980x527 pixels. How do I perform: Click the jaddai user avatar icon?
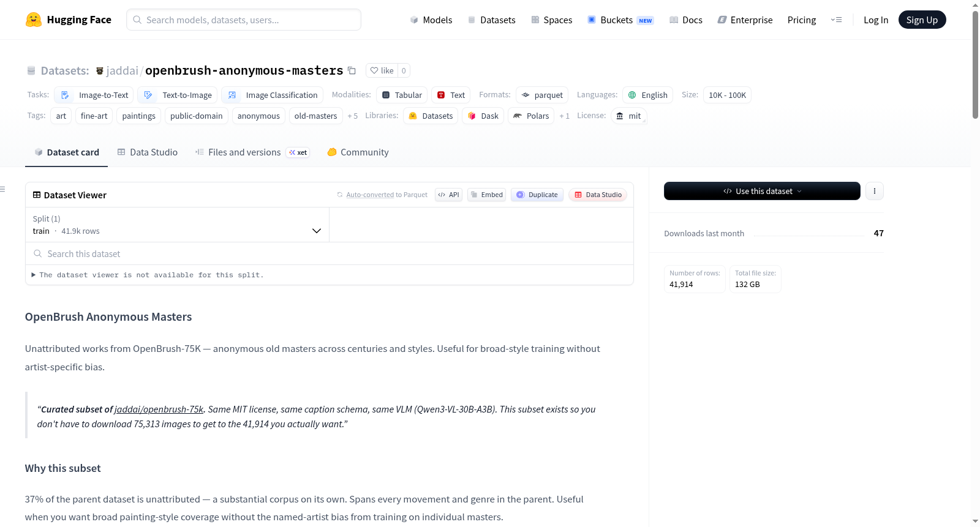coord(100,71)
